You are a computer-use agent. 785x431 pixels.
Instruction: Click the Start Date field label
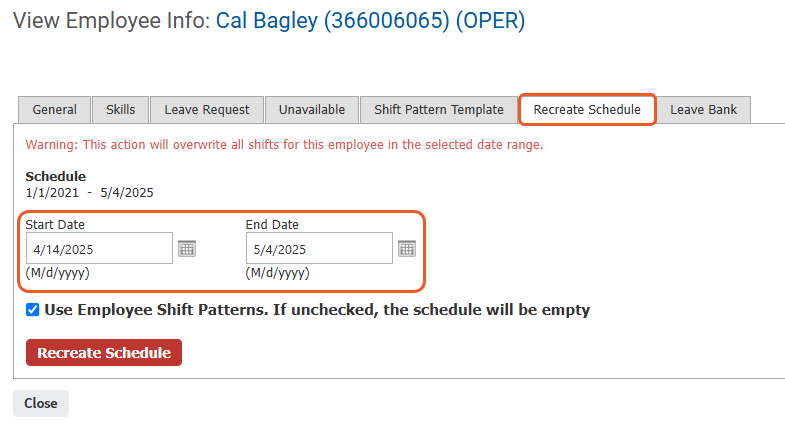55,224
